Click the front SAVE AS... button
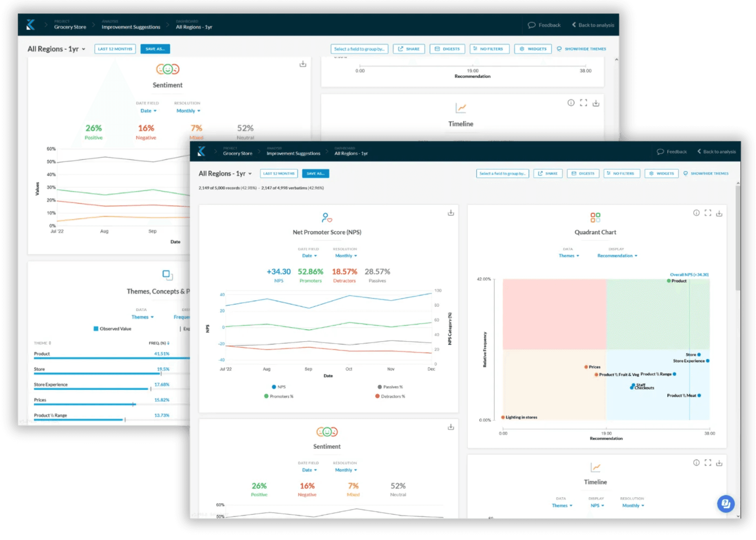 click(x=315, y=174)
